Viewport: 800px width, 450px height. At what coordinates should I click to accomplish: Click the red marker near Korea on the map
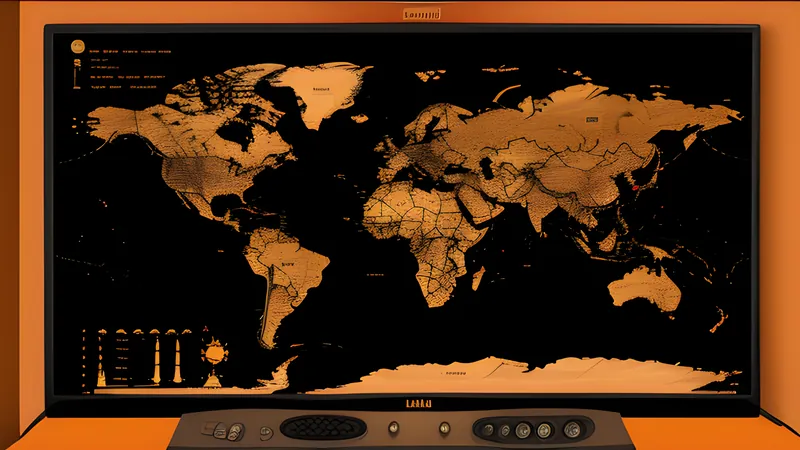[x=635, y=188]
